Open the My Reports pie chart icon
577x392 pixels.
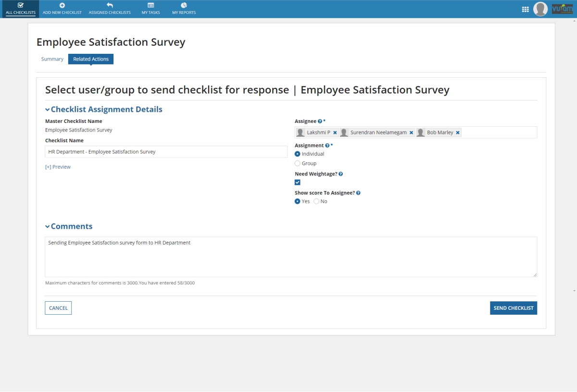coord(184,5)
